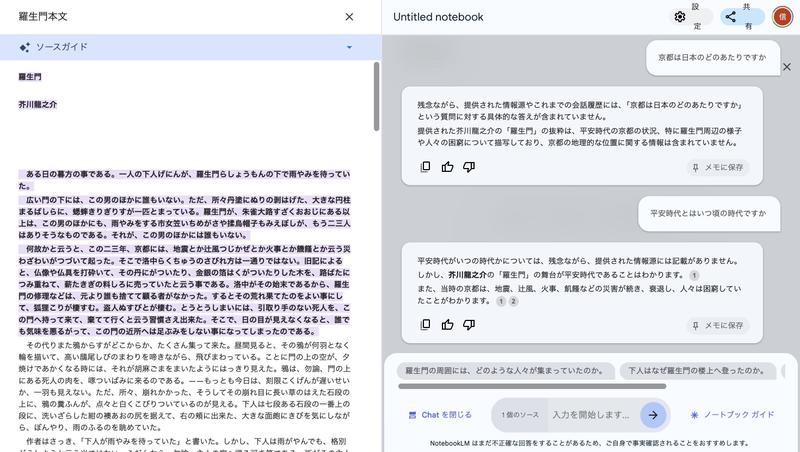
Task: Thumbs down the first response
Action: click(x=469, y=167)
